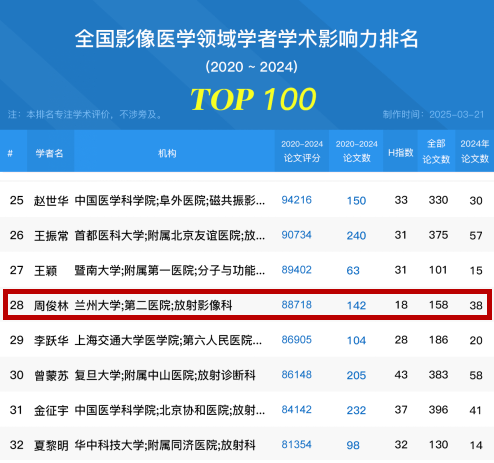Sort by 机构 column header
The width and height of the screenshot is (494, 463).
[167, 153]
